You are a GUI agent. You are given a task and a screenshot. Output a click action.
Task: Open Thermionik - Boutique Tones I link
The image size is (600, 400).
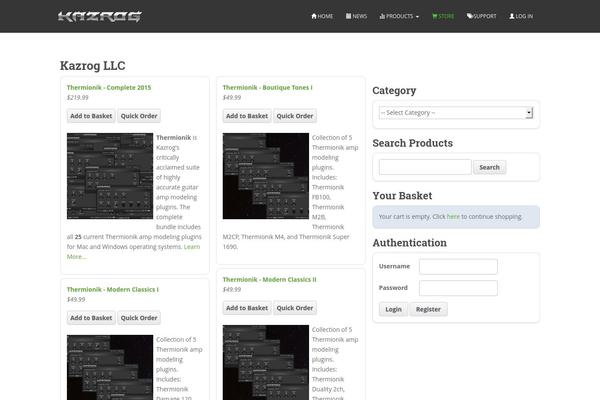click(x=267, y=87)
